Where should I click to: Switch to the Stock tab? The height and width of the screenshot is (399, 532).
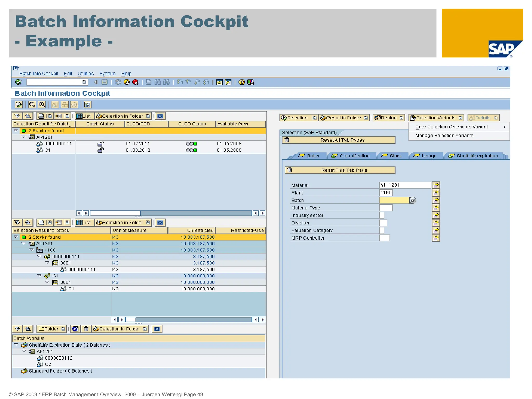[x=392, y=156]
